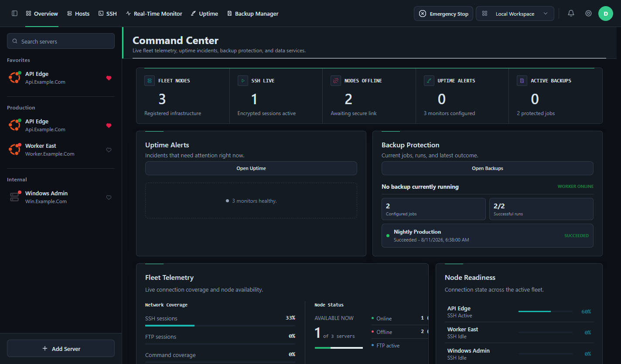621x364 pixels.
Task: Click Windows Admin server icon
Action: 14,197
